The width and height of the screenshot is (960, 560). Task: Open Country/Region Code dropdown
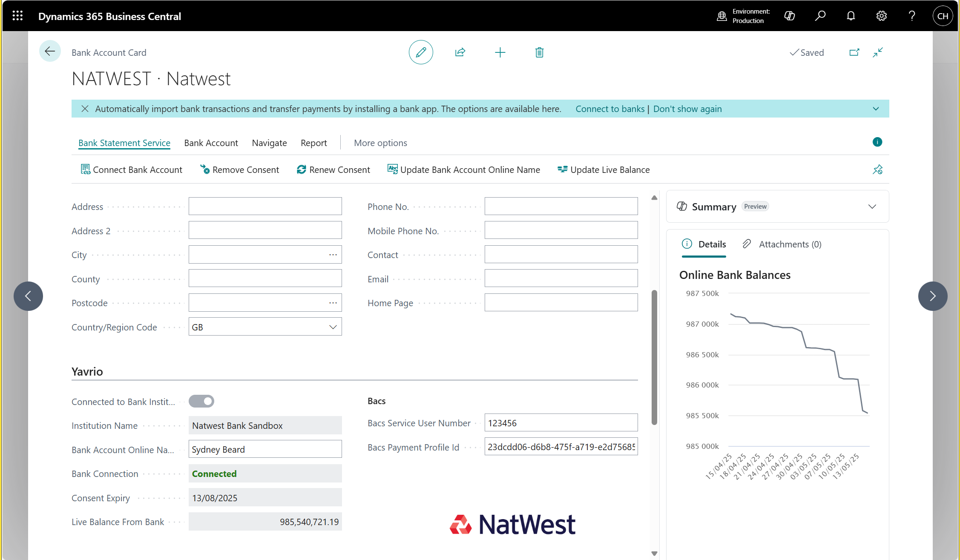point(333,327)
